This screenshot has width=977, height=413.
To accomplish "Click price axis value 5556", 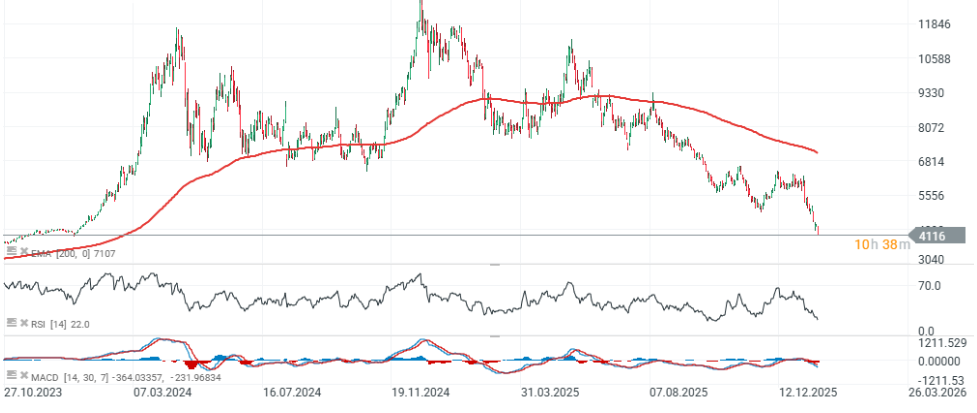I will pyautogui.click(x=933, y=196).
